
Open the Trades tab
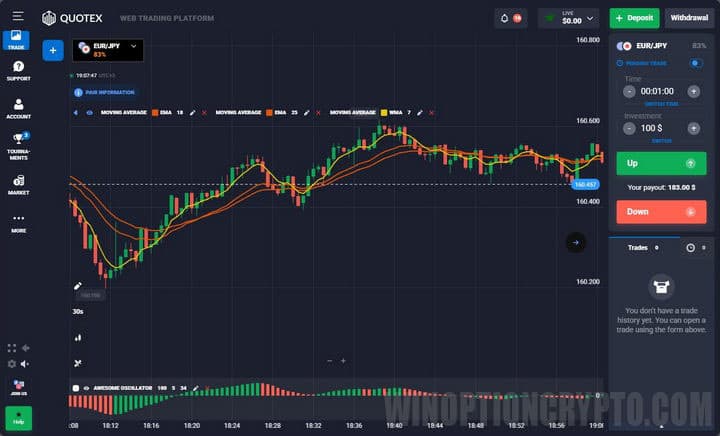tap(644, 248)
